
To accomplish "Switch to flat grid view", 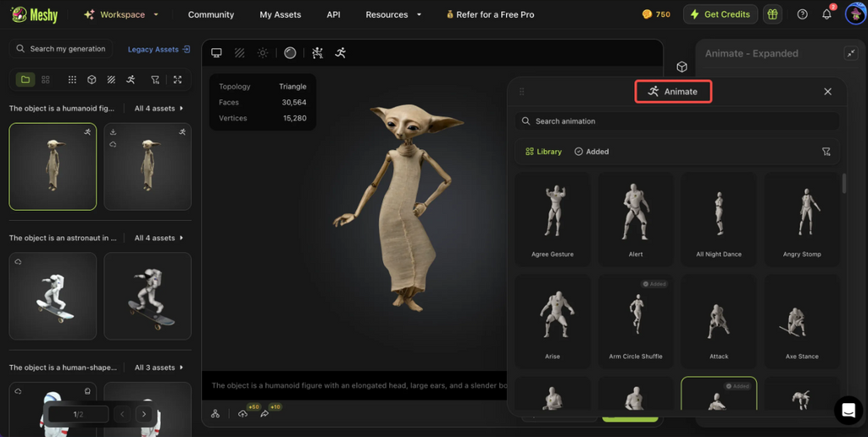I will (x=46, y=80).
